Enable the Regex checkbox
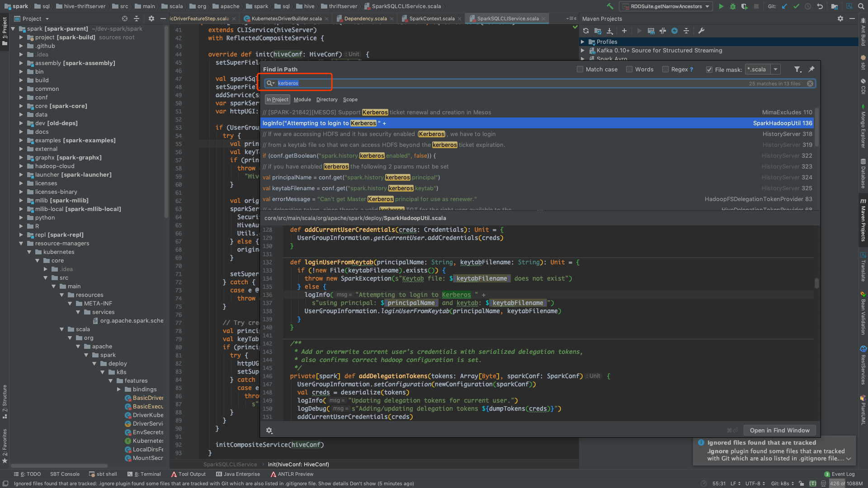 pyautogui.click(x=665, y=69)
